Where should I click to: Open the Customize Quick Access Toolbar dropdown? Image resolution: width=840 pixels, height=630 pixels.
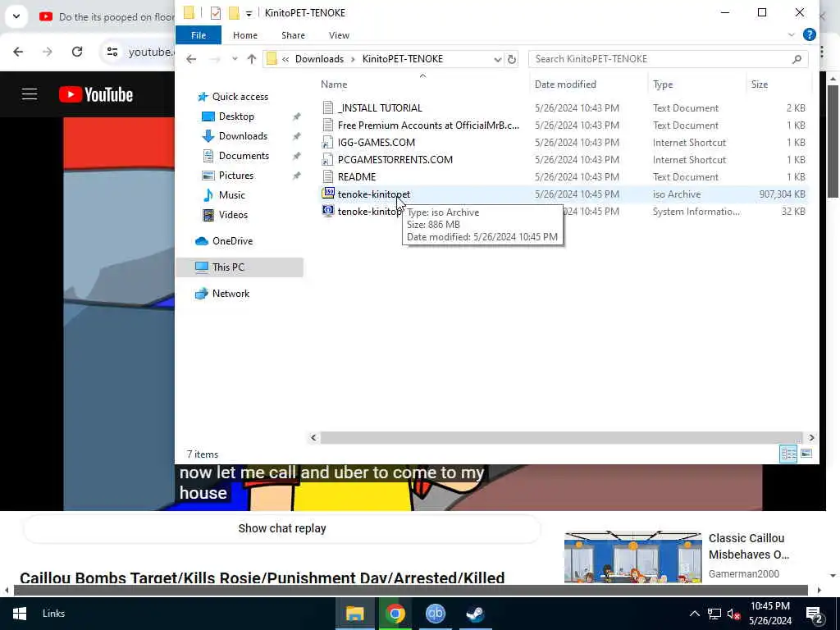click(x=249, y=13)
